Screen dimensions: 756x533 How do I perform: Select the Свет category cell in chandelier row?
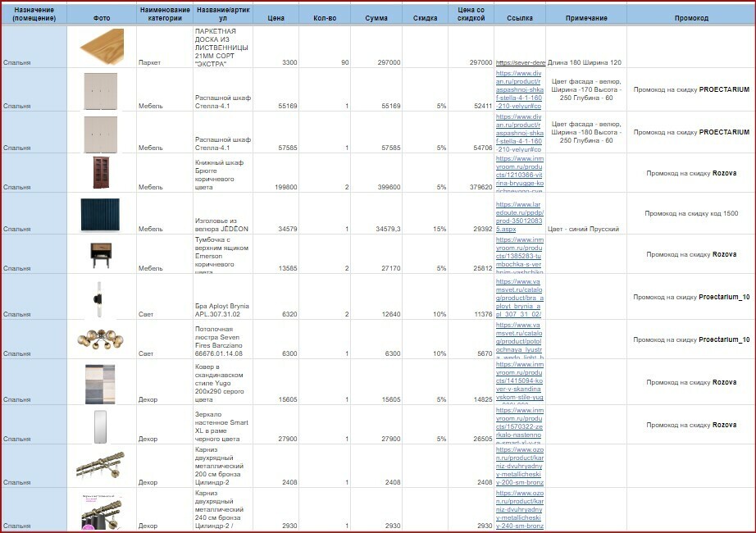pos(165,339)
